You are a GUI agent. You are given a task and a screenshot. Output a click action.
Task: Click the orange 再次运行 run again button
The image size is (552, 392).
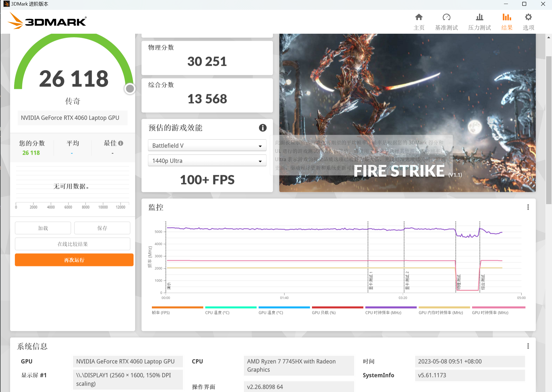click(x=74, y=260)
